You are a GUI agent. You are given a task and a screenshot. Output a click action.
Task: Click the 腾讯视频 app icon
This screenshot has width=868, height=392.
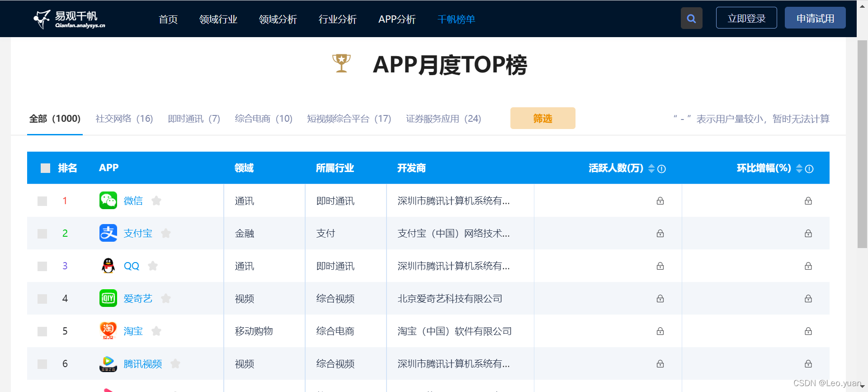click(x=108, y=363)
